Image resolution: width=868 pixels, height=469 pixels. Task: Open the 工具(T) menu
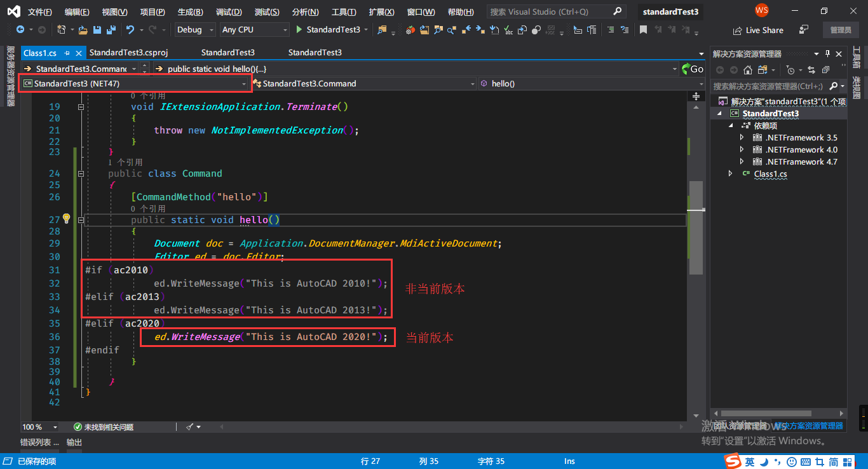pyautogui.click(x=344, y=12)
